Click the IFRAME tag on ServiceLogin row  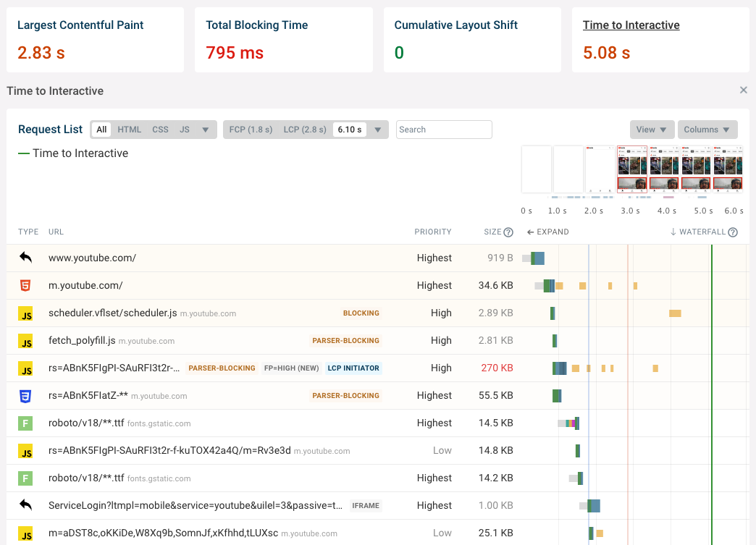(x=366, y=505)
